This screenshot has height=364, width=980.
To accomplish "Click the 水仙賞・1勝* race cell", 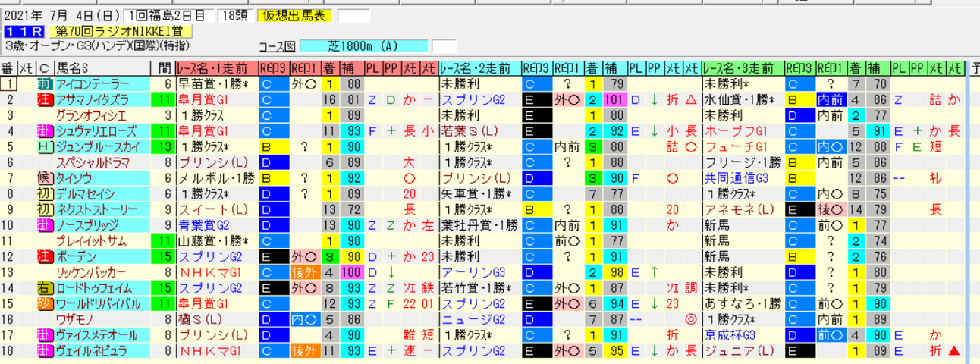I will coord(743,99).
